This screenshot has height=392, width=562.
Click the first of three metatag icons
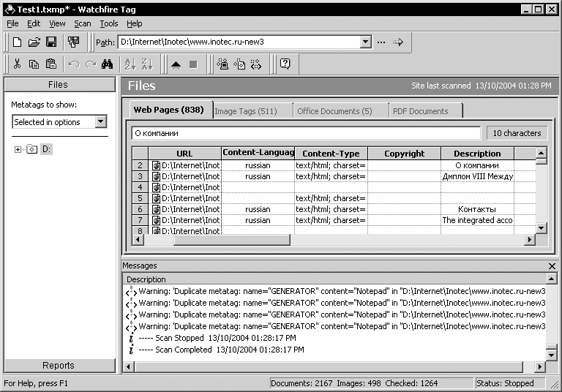pyautogui.click(x=222, y=64)
